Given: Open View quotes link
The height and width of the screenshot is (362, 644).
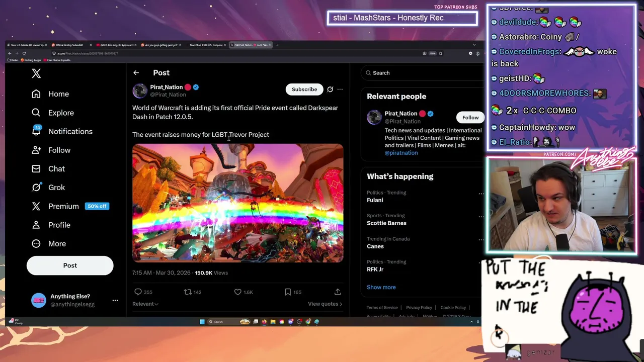Looking at the screenshot, I should [x=325, y=304].
